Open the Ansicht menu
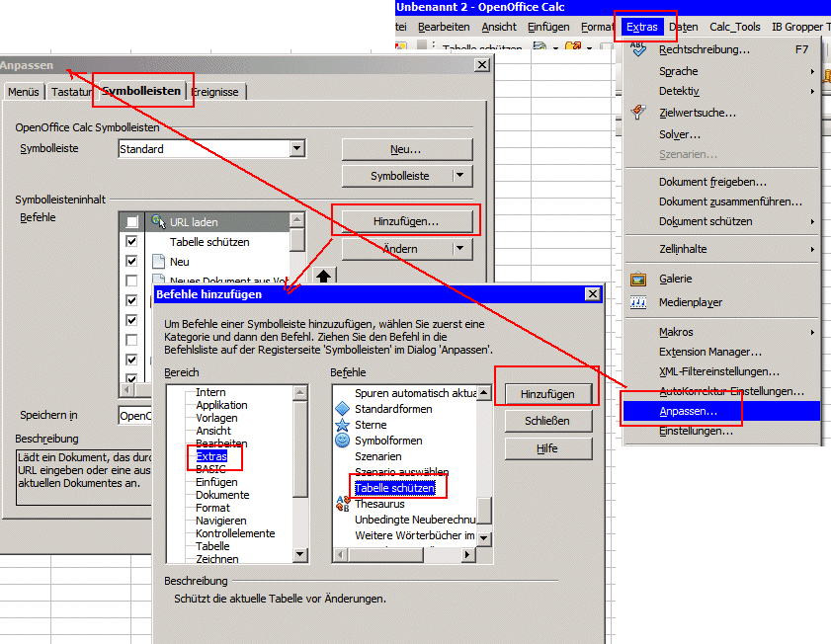Viewport: 831px width, 644px height. coord(499,27)
